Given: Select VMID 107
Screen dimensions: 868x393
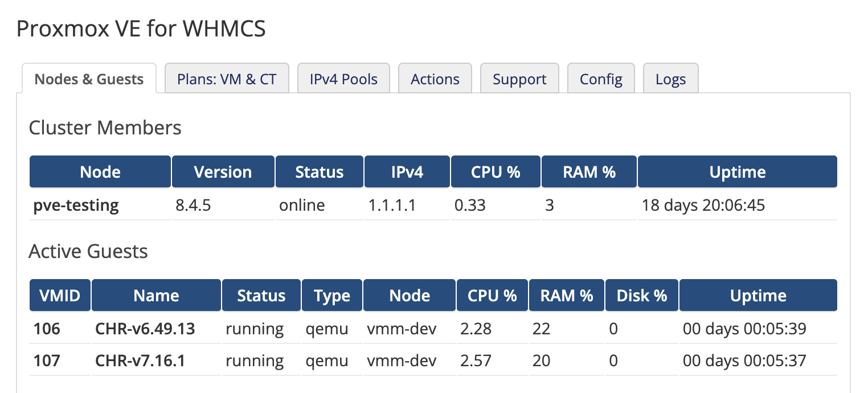Looking at the screenshot, I should [x=47, y=361].
